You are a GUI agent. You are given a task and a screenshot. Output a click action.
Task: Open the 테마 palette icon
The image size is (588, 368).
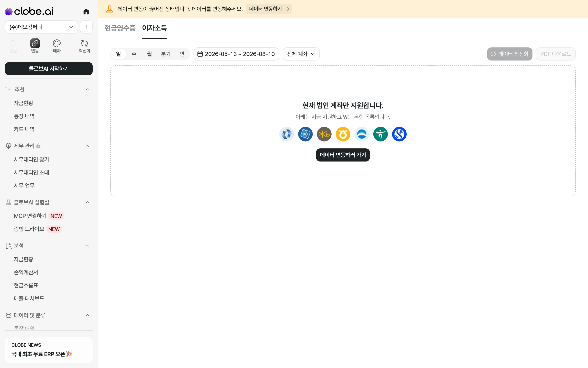tap(57, 46)
